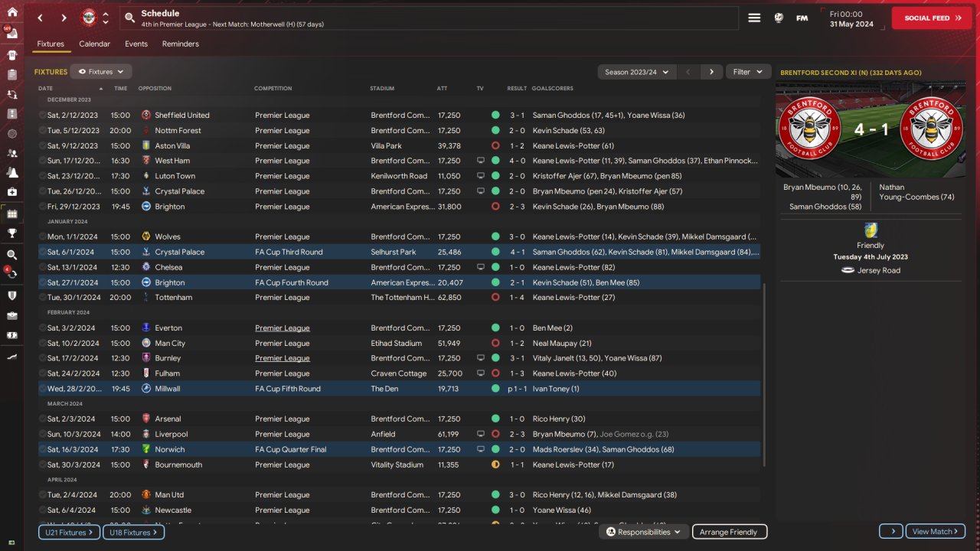The image size is (980, 551).
Task: Open the Season 2023/24 dropdown
Action: pos(636,72)
